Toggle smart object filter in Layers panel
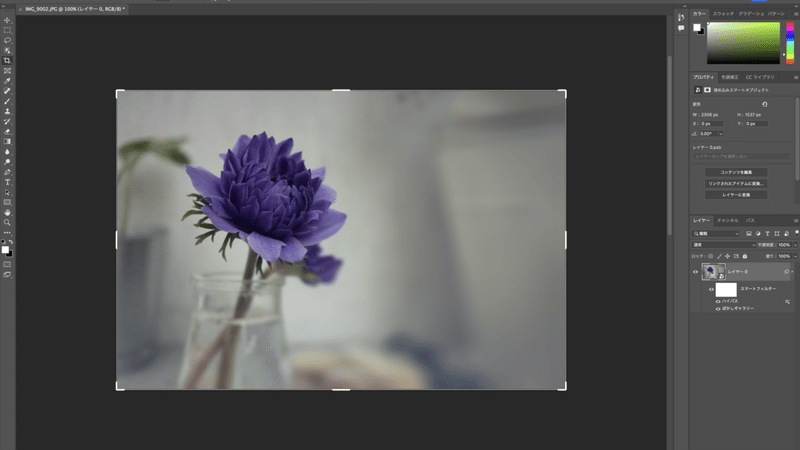 click(786, 234)
